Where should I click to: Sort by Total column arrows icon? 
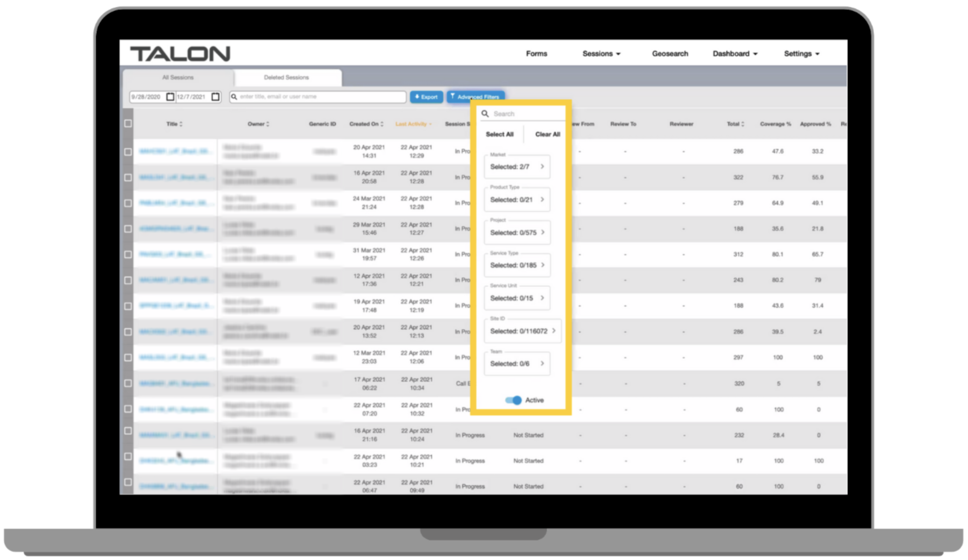tap(743, 124)
